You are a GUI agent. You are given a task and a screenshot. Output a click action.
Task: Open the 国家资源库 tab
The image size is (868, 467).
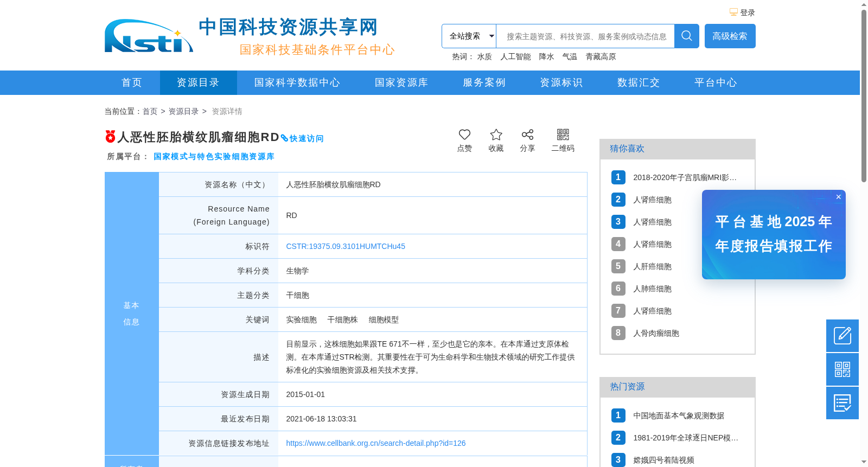coord(401,82)
